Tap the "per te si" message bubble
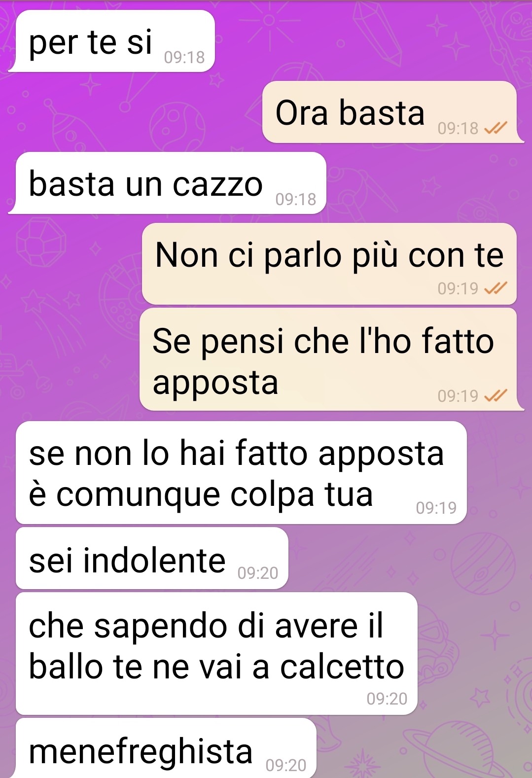Screen dimensions: 532x778 click(112, 41)
